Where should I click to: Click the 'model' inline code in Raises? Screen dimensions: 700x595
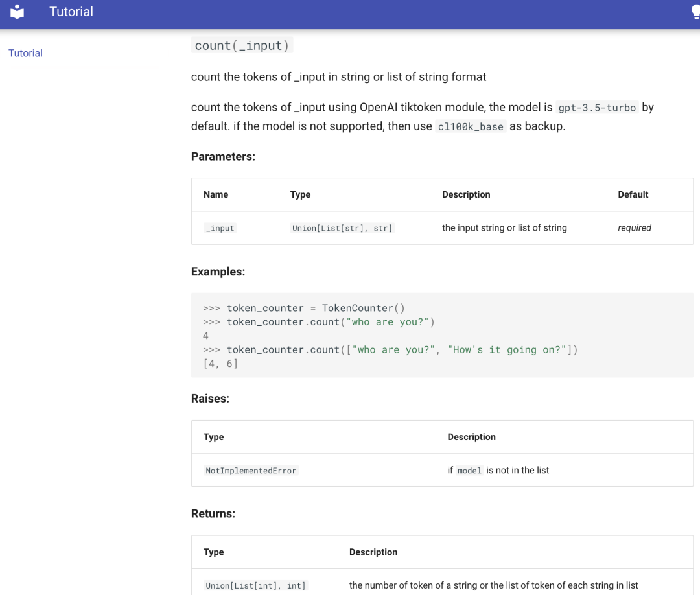pos(469,471)
